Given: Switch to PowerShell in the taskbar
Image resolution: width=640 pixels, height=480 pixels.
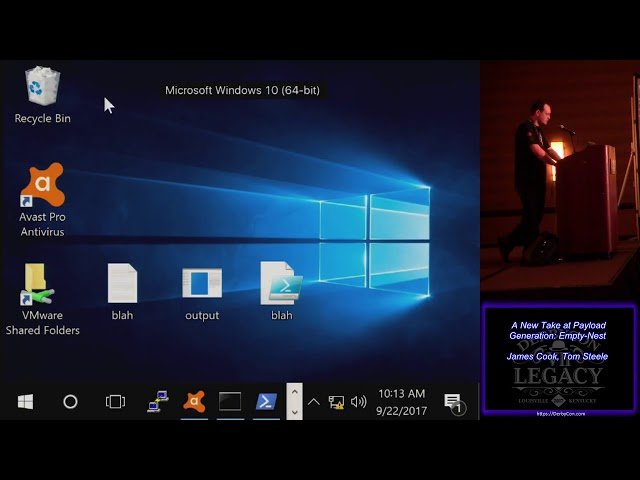Looking at the screenshot, I should pyautogui.click(x=266, y=402).
